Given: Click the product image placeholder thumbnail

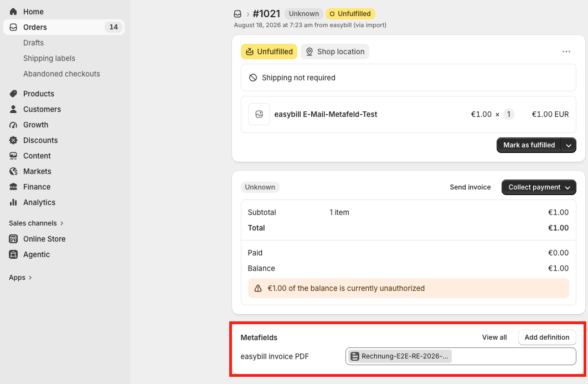Looking at the screenshot, I should pyautogui.click(x=259, y=114).
